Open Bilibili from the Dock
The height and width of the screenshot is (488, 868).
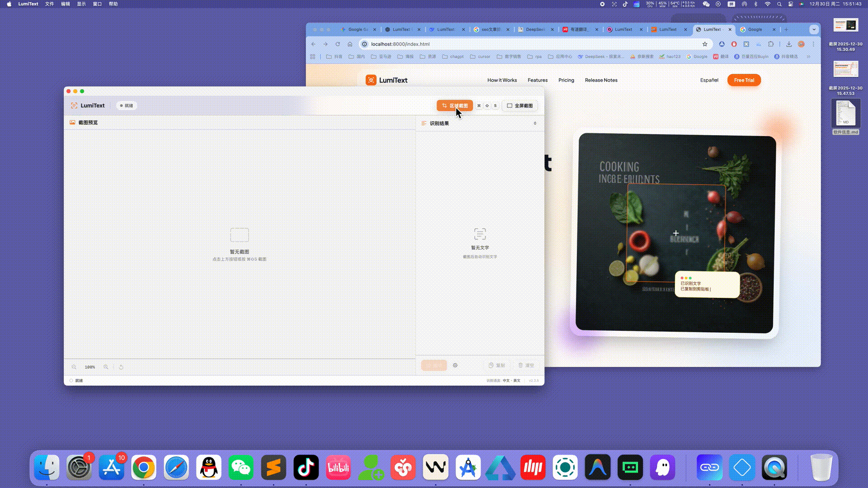(338, 467)
